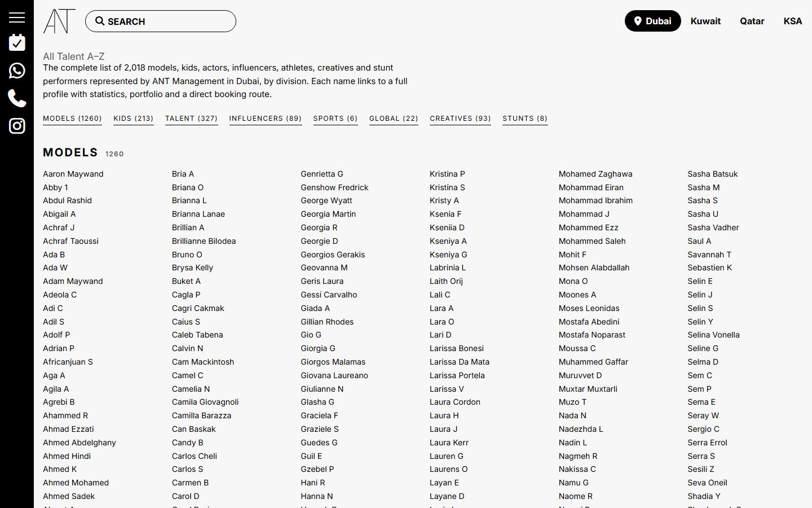Open Georgios Gerakis's profile
812x508 pixels.
(x=333, y=255)
